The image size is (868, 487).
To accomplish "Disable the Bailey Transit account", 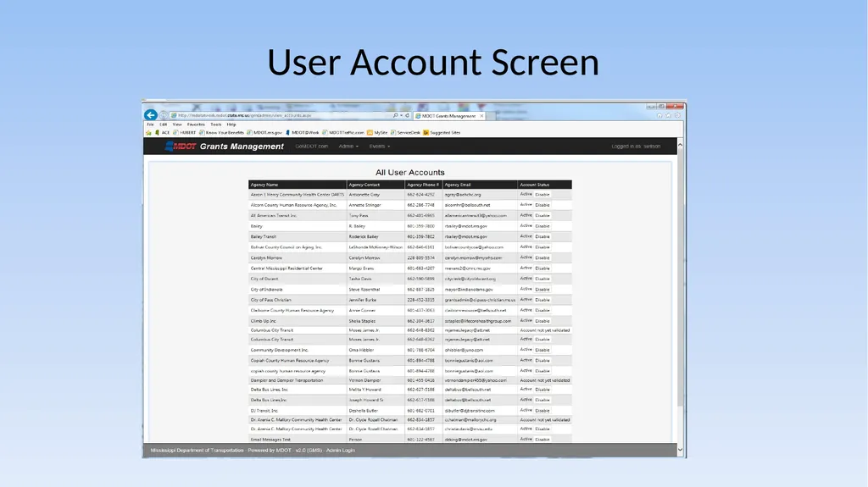I will point(542,237).
